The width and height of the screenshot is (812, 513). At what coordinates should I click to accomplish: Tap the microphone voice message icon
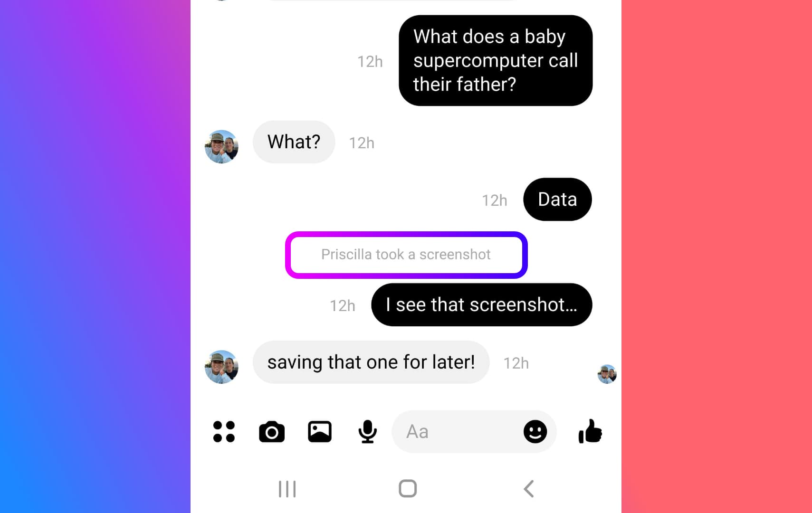367,432
